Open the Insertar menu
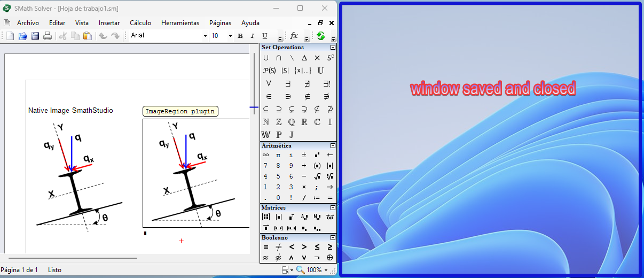Screen dimensions: 644x278 [x=109, y=23]
